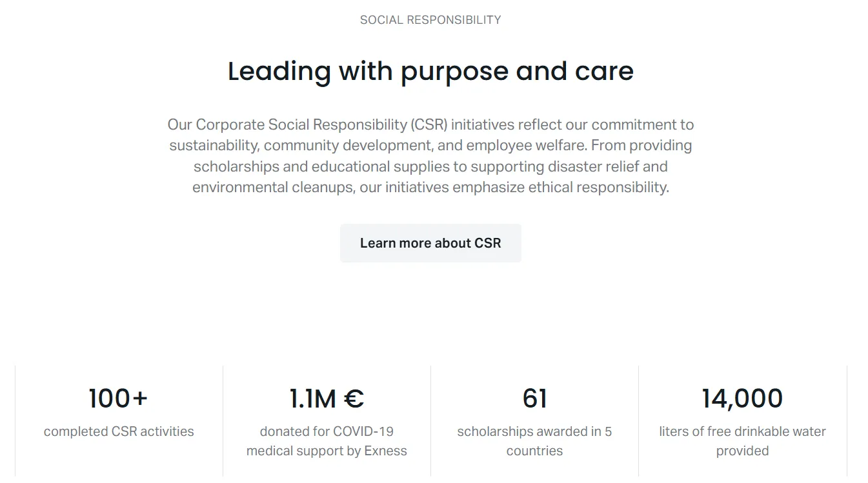Image resolution: width=868 pixels, height=483 pixels.
Task: Click the COVID-19 text in the caption
Action: 363,431
